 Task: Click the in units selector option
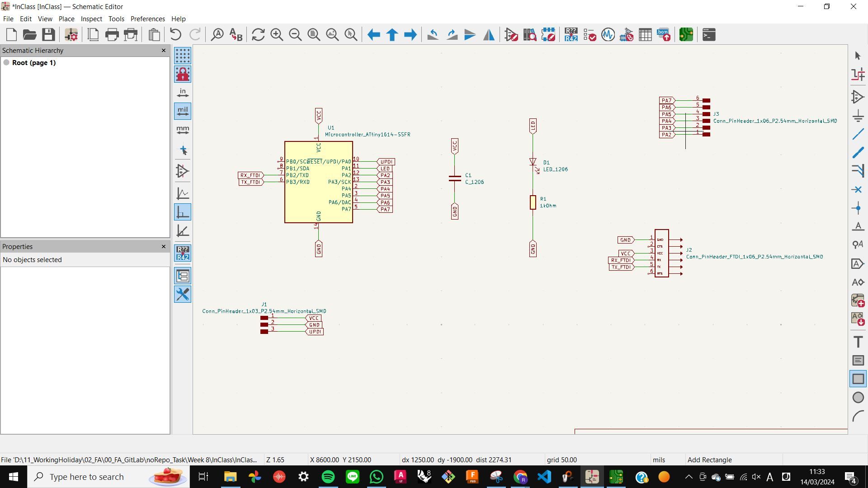[x=183, y=92]
